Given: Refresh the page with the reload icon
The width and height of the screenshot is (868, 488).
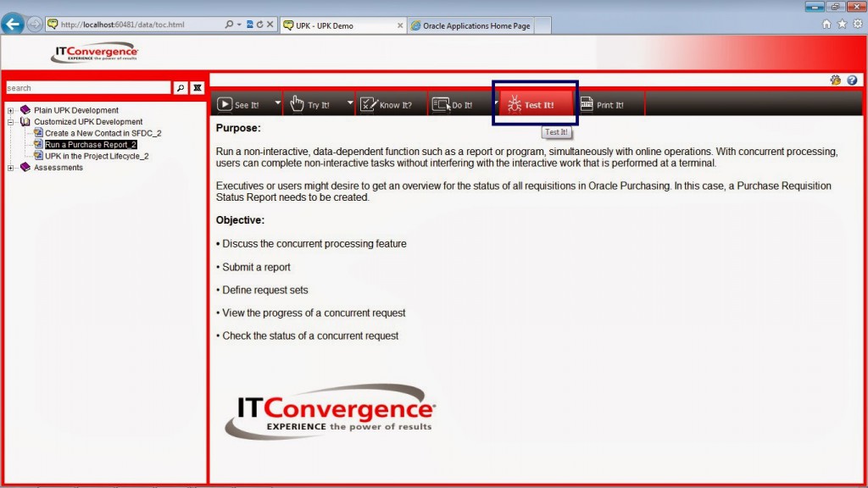Looking at the screenshot, I should (259, 25).
